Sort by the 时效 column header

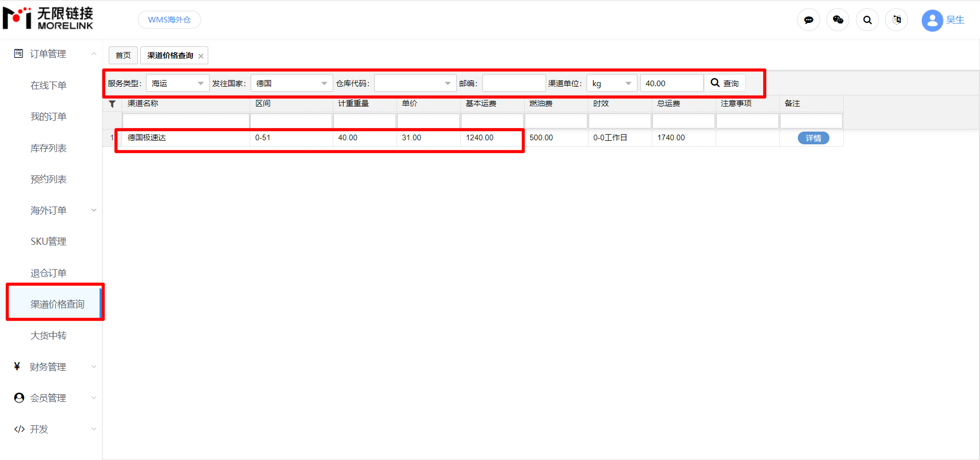[x=620, y=104]
